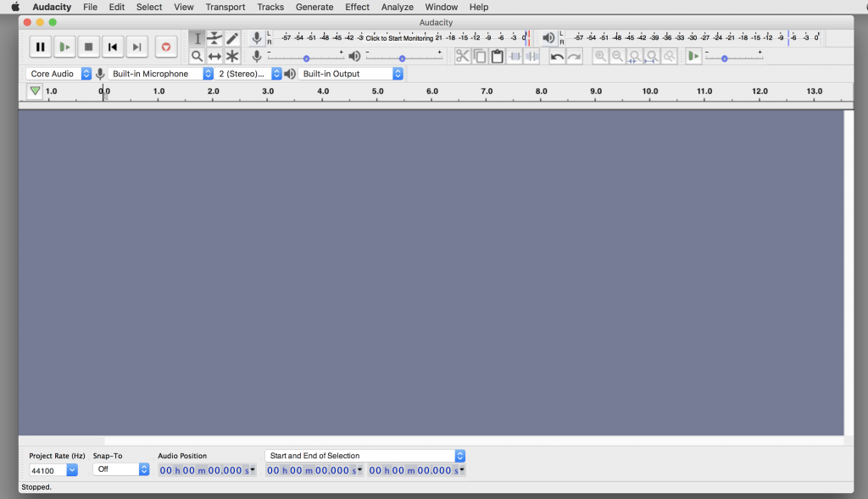Screen dimensions: 868x499
Task: Click the selection end time field
Action: [x=416, y=470]
